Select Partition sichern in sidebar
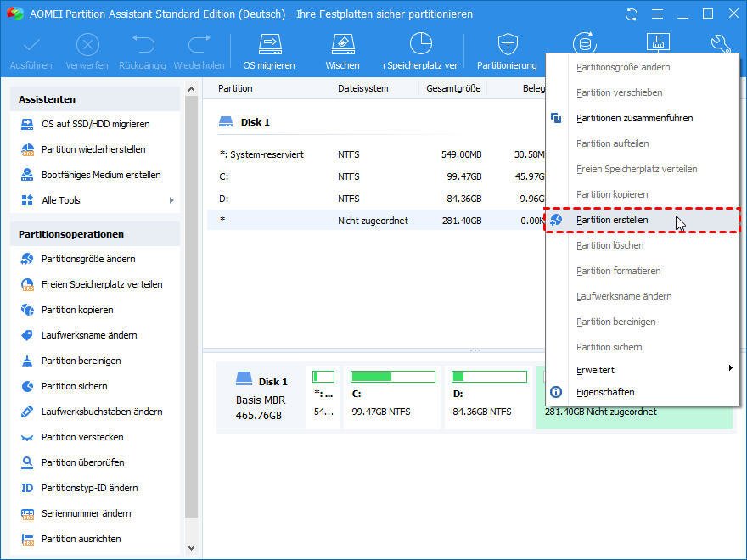Screen dimensions: 747x560 (75, 386)
